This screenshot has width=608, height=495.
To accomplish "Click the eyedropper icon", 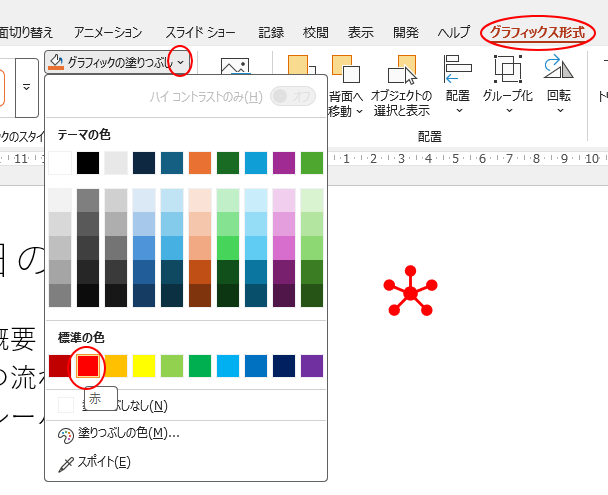I will [x=66, y=464].
